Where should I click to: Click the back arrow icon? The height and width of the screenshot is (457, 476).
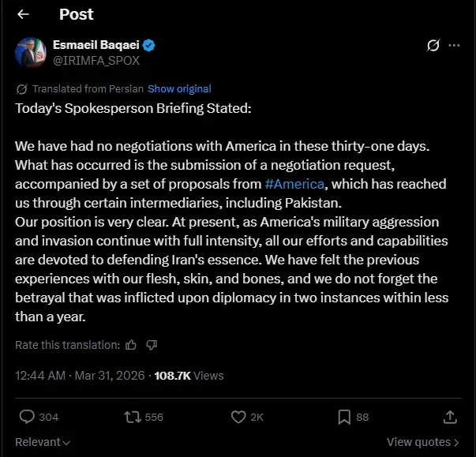point(23,14)
